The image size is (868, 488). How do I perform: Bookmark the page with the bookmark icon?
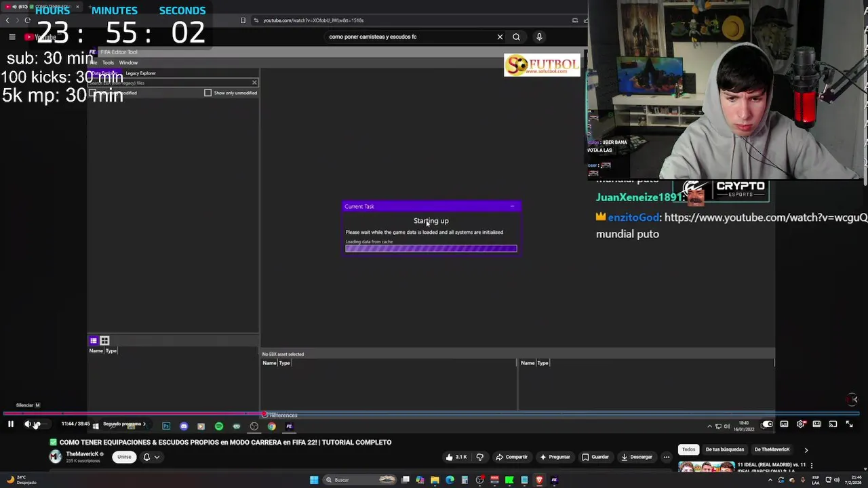(243, 20)
